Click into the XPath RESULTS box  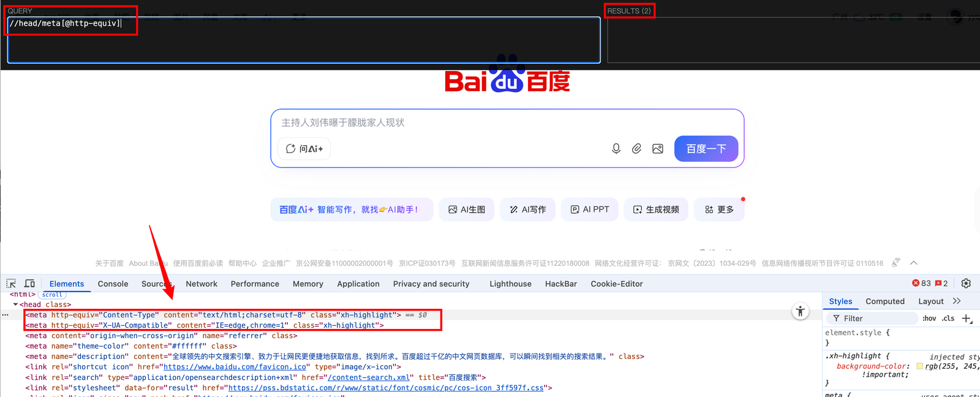793,40
